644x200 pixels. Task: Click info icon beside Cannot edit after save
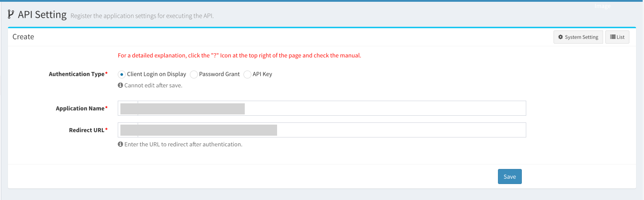[120, 85]
